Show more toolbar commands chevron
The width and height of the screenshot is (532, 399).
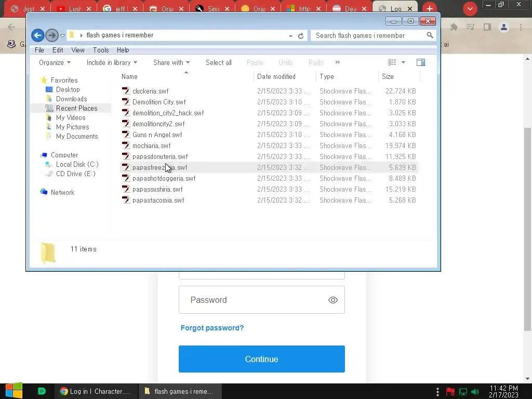337,62
